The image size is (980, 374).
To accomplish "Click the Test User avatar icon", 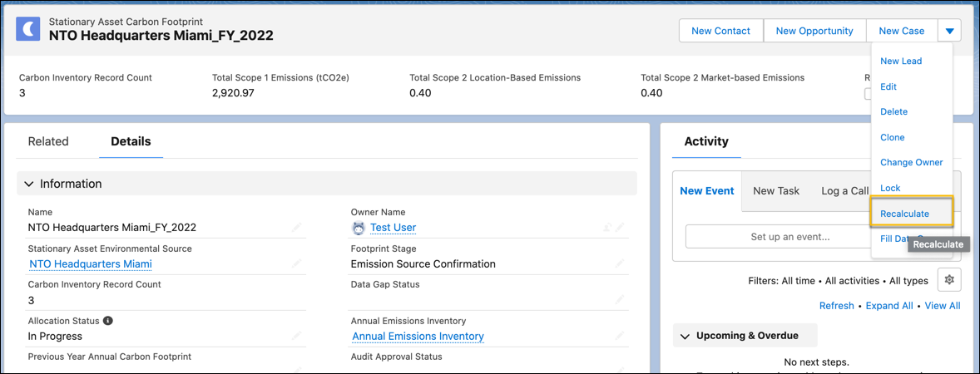I will pos(358,228).
